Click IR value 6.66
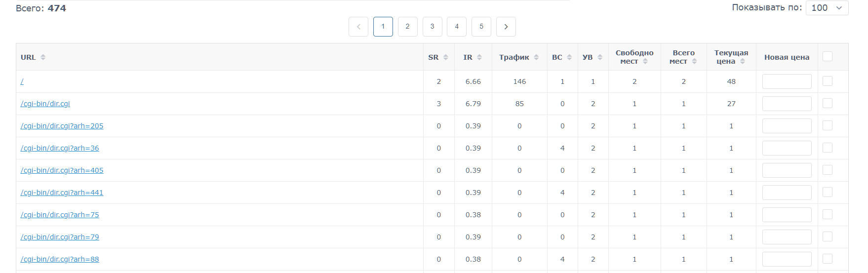Screen dimensions: 868x273 [x=473, y=81]
